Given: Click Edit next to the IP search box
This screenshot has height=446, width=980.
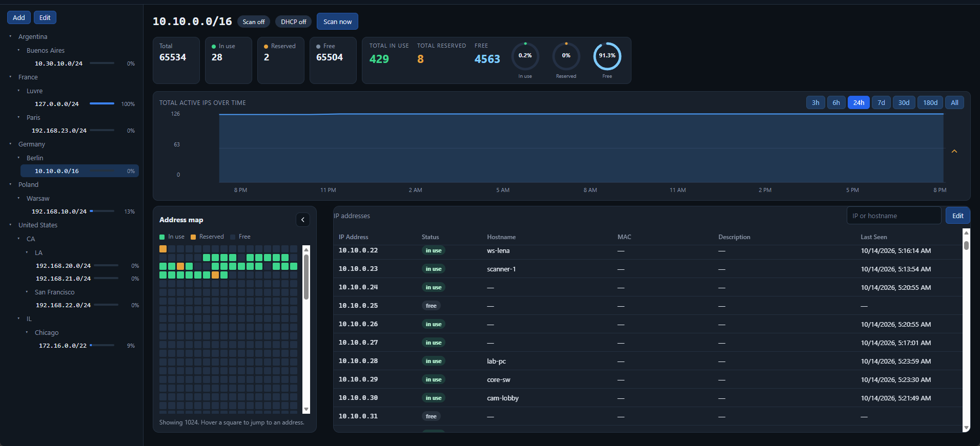Looking at the screenshot, I should (x=957, y=216).
